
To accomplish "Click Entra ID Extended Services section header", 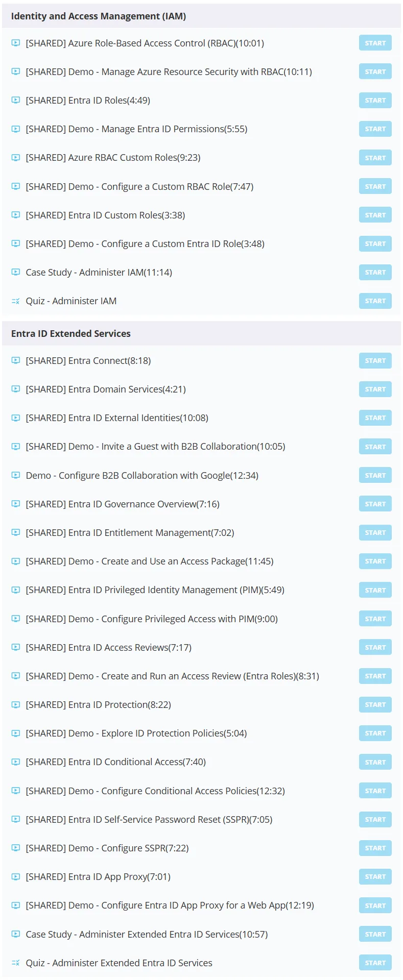I will coord(201,333).
